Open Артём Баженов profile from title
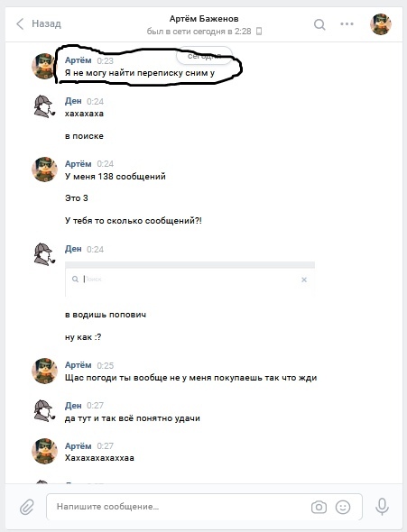 tap(204, 19)
